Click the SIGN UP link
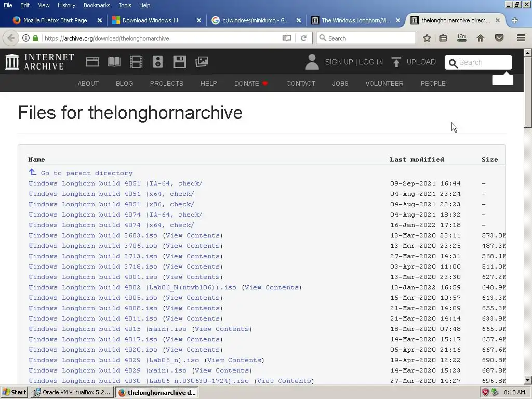Viewport: 532px width, 399px height. (339, 62)
